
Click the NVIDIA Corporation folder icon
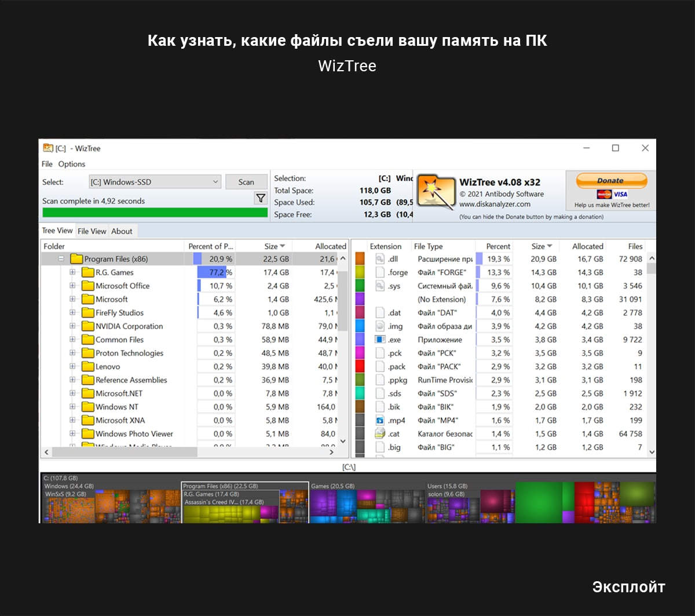pos(88,326)
